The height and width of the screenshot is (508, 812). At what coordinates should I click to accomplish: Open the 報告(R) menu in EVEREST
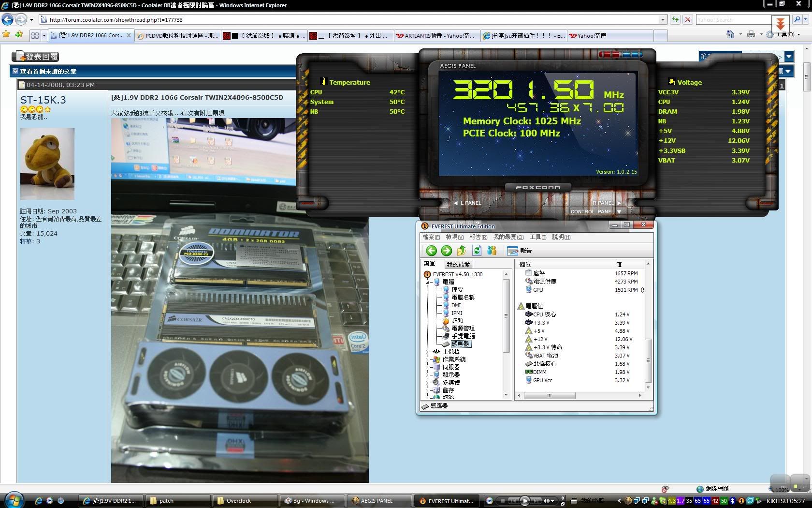[x=478, y=237]
